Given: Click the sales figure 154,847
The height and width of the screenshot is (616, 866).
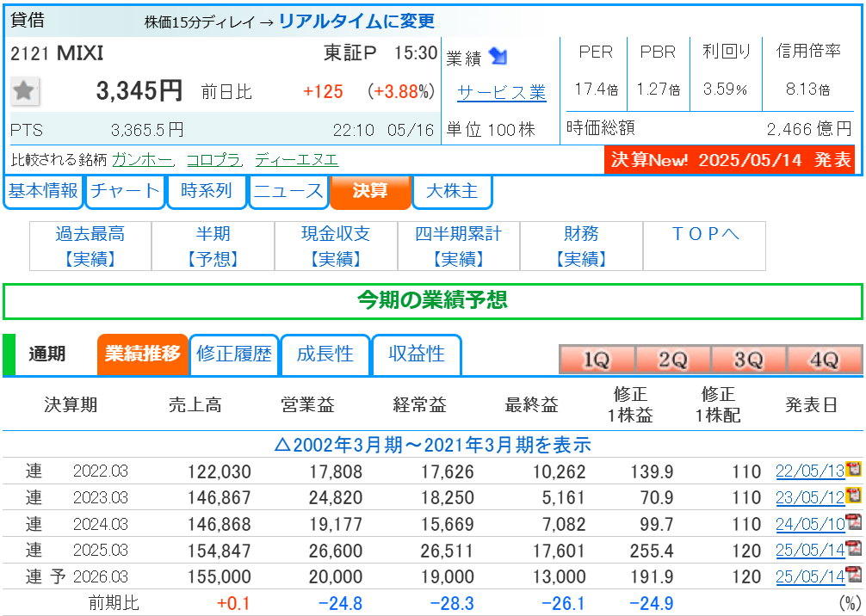Looking at the screenshot, I should (220, 551).
